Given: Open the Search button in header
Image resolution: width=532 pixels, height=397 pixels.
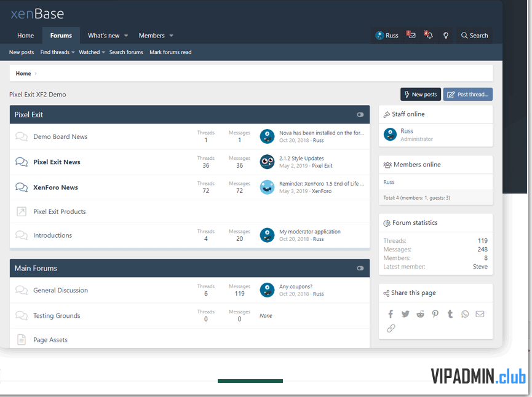Looking at the screenshot, I should tap(474, 36).
